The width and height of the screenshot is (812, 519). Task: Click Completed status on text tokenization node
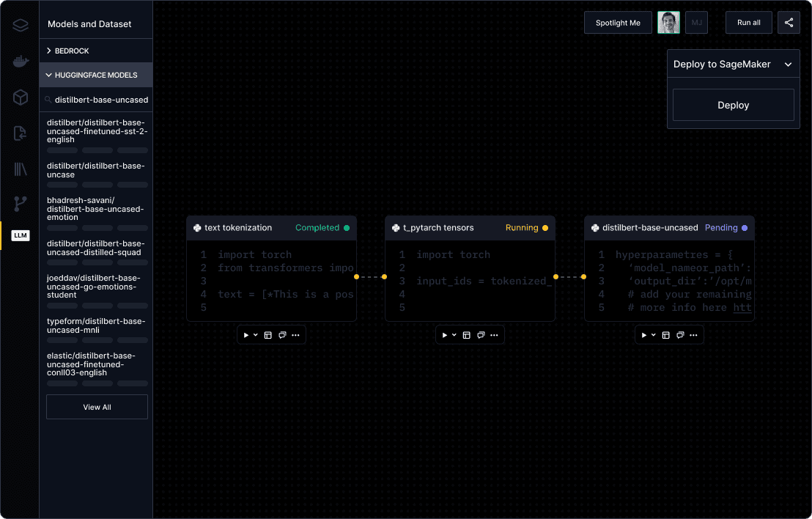pyautogui.click(x=322, y=228)
